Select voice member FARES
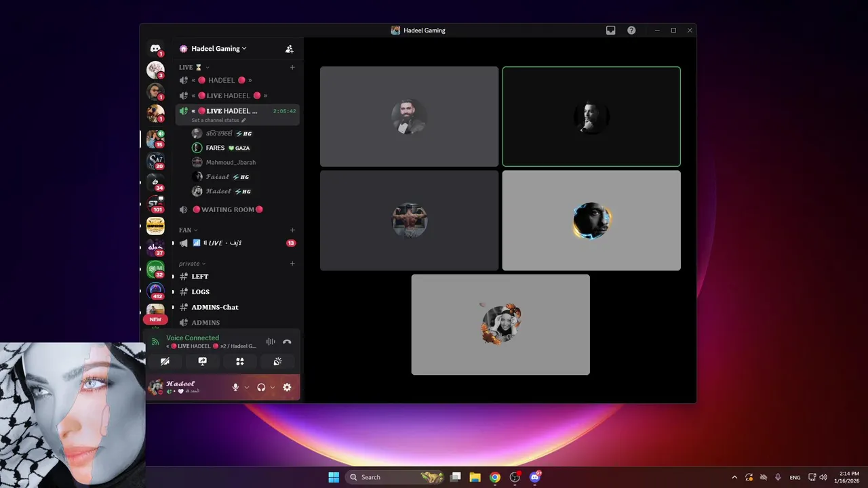 (243, 148)
